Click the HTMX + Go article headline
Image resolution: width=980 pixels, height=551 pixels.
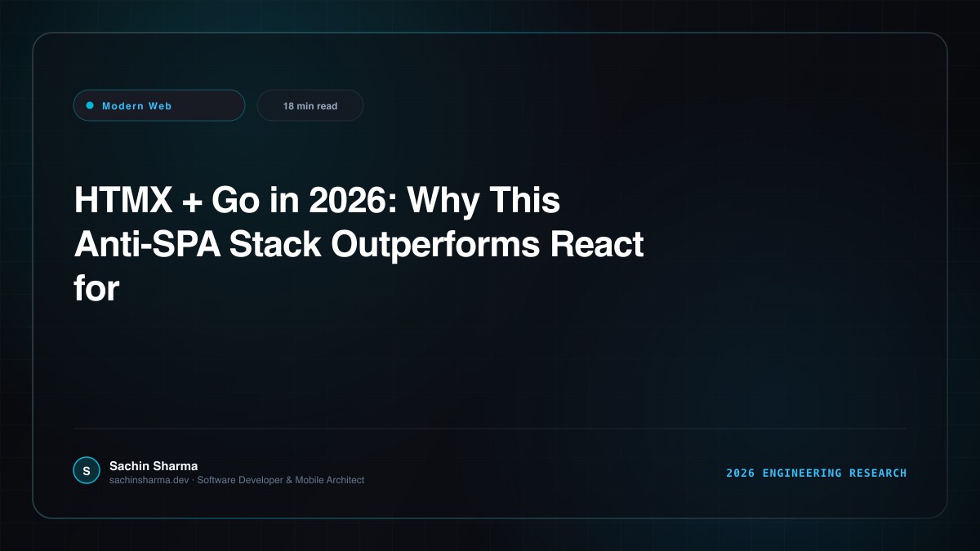pos(359,244)
